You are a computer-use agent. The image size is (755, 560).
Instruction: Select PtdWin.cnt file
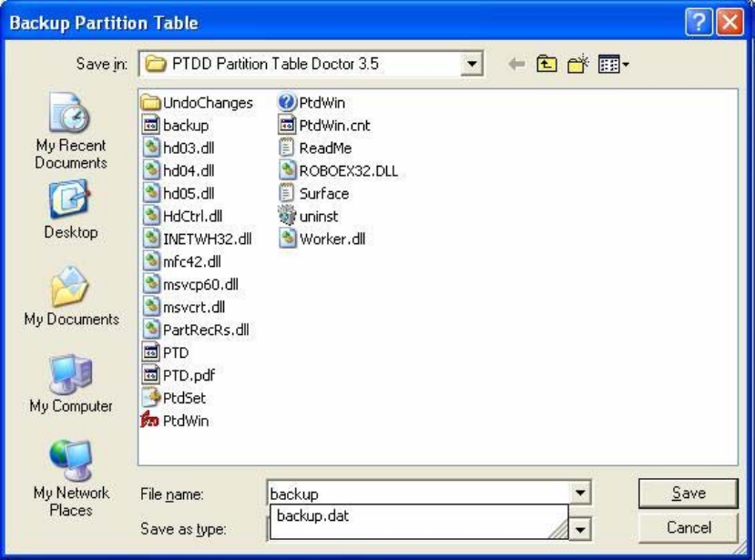point(324,125)
